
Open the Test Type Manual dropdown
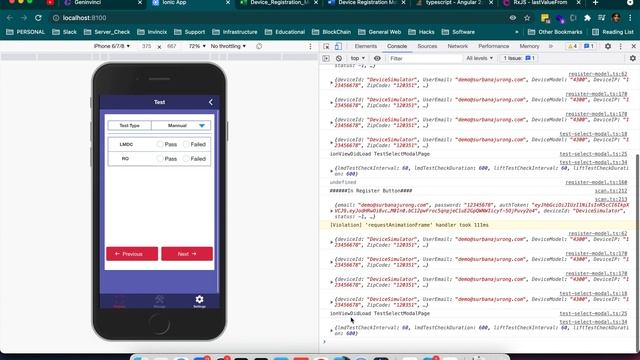pos(181,126)
